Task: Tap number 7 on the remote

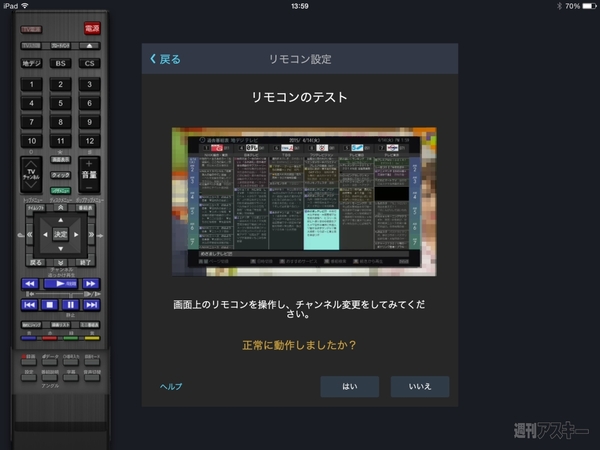Action: click(31, 122)
